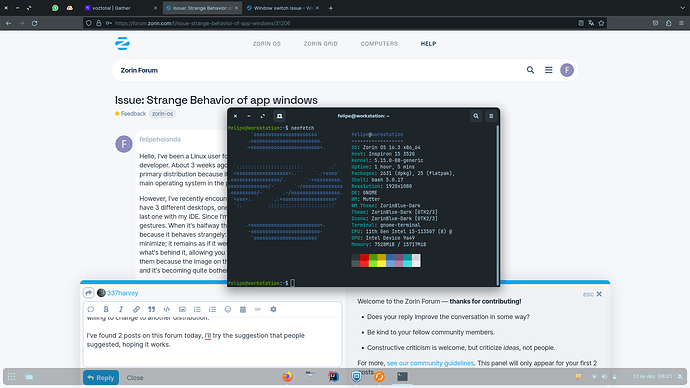Open the terminal search icon
The image size is (690, 388).
[x=476, y=116]
